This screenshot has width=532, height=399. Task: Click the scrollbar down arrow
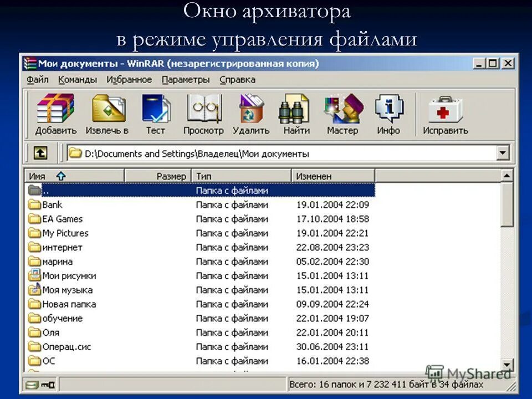tap(507, 365)
